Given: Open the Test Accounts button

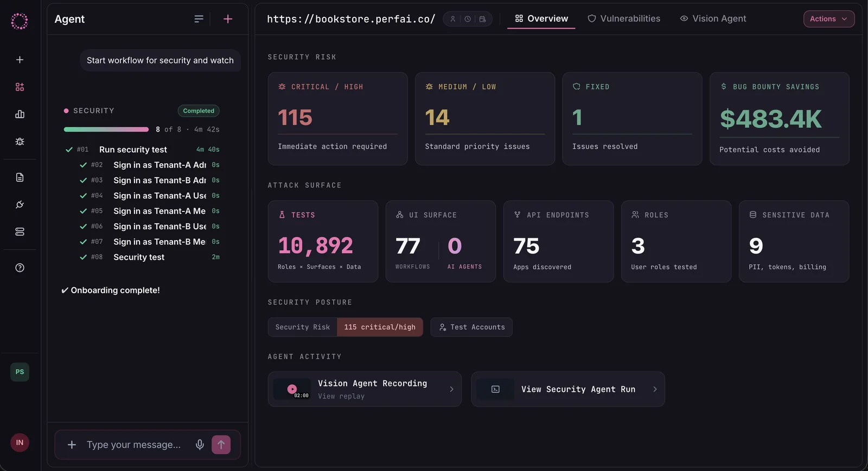Looking at the screenshot, I should click(471, 327).
